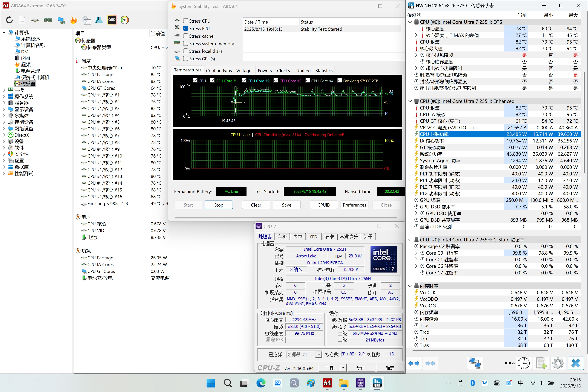588x392 pixels.
Task: Click the AIDA64 gauge speedometer toolbar icon
Action: (x=125, y=20)
